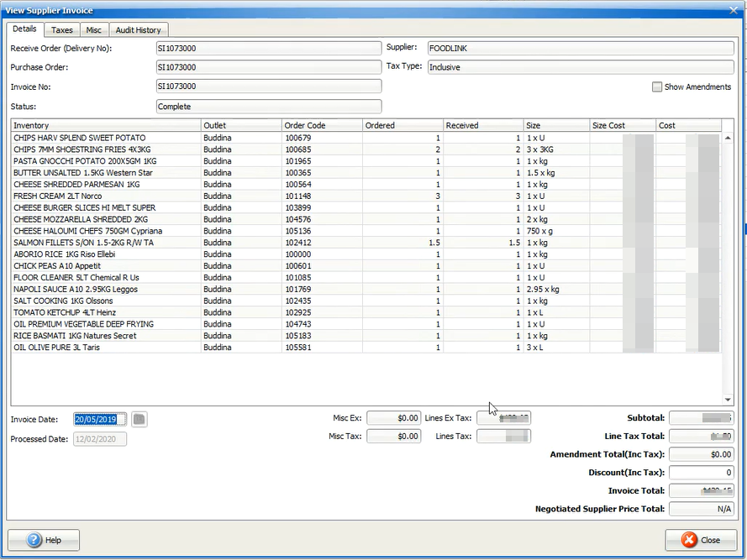Viewport: 747px width, 560px height.
Task: Select OIL PREMIUM VEGETABLE DEEP FRYING row
Action: [366, 324]
